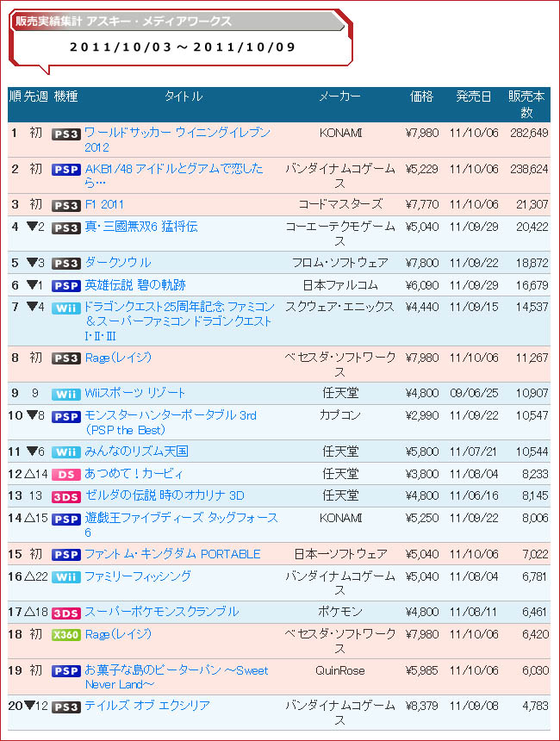
Task: Open the ダークソウル title link
Action: (x=118, y=262)
